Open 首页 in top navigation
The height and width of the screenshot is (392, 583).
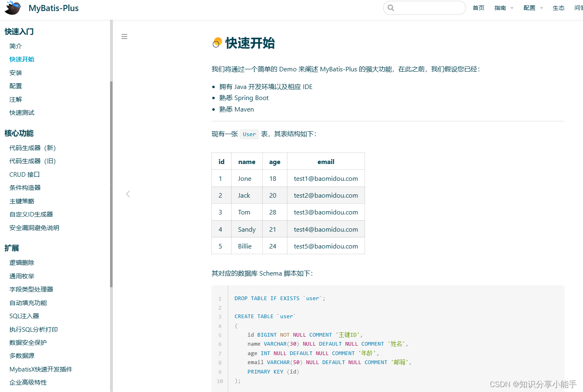click(x=478, y=8)
